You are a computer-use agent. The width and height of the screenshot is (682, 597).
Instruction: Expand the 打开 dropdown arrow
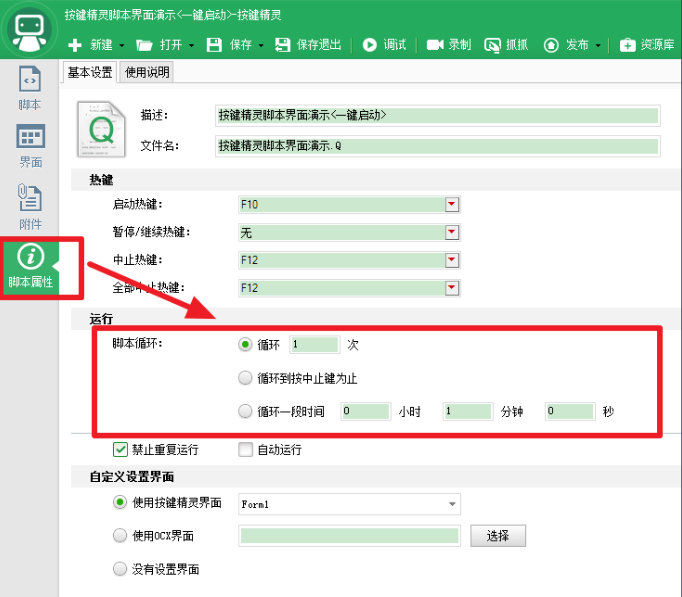(191, 45)
